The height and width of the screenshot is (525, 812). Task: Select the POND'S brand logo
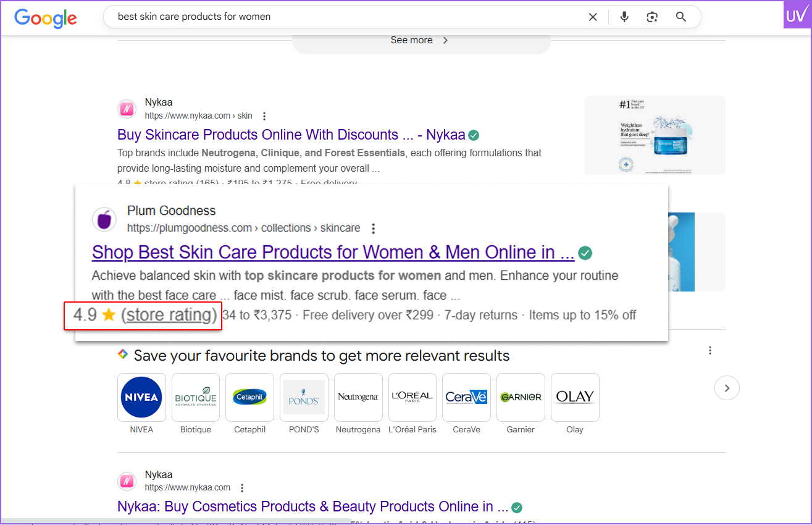pos(304,397)
